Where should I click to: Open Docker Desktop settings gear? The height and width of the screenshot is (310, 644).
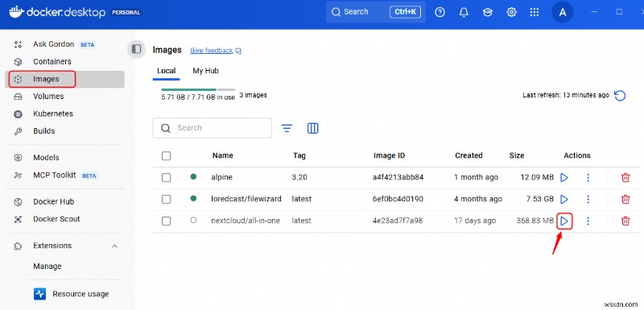click(x=511, y=12)
